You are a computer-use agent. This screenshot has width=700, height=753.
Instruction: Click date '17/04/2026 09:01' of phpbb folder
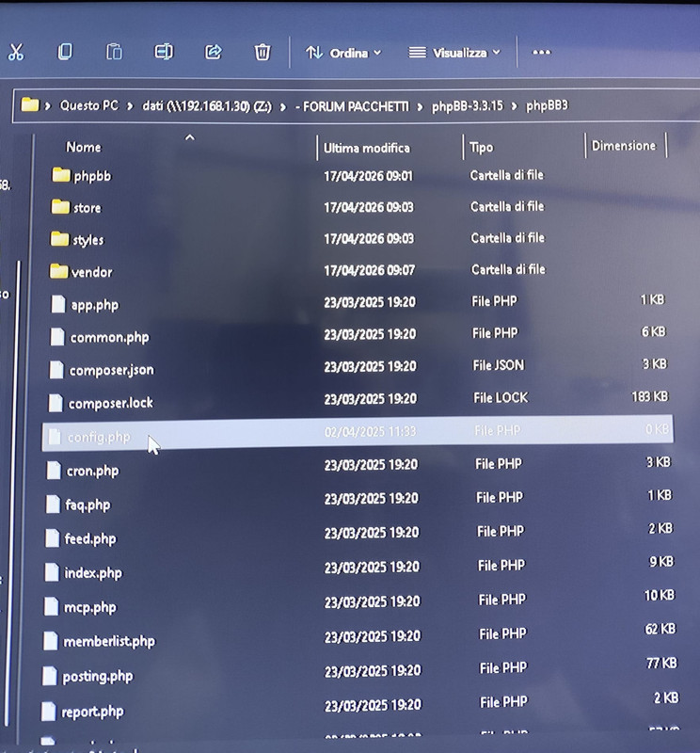(368, 176)
